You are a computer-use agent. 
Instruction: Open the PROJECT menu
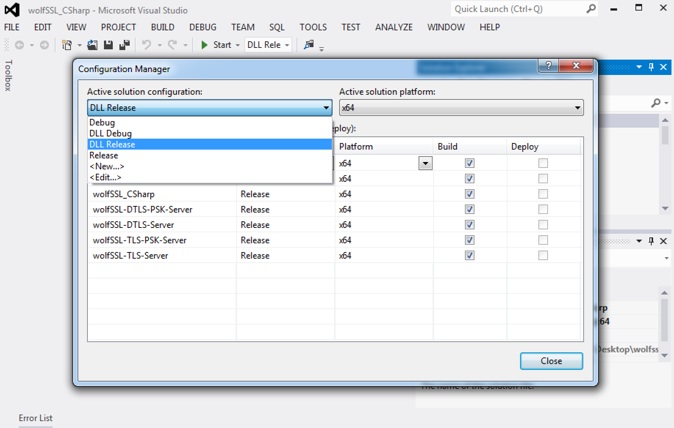(x=118, y=27)
